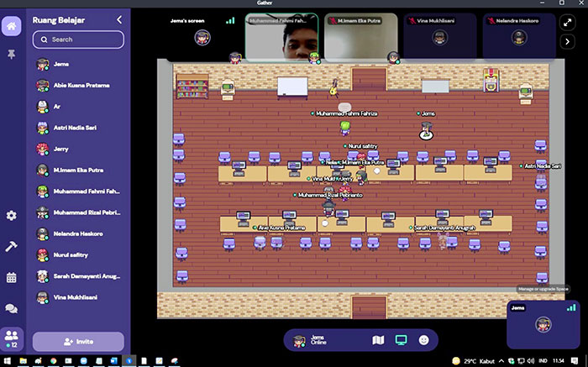Viewport: 588px width, 367px height.
Task: Open Vina Mukhlisani video tile
Action: click(440, 36)
